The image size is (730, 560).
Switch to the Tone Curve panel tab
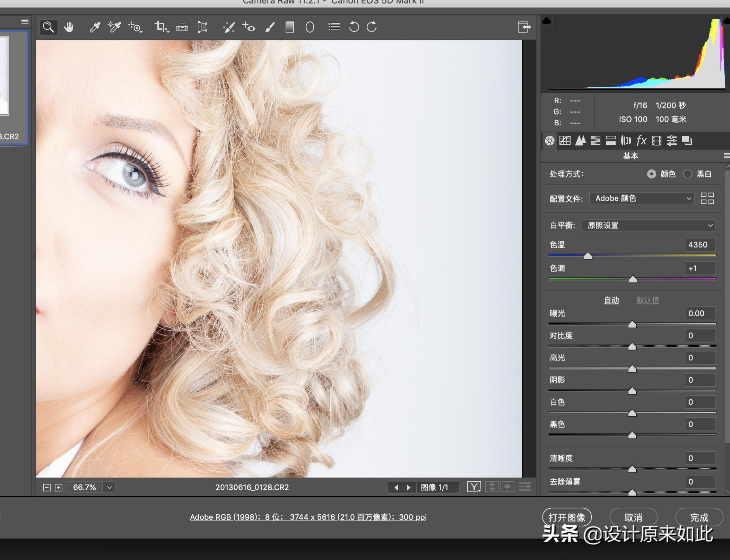565,141
